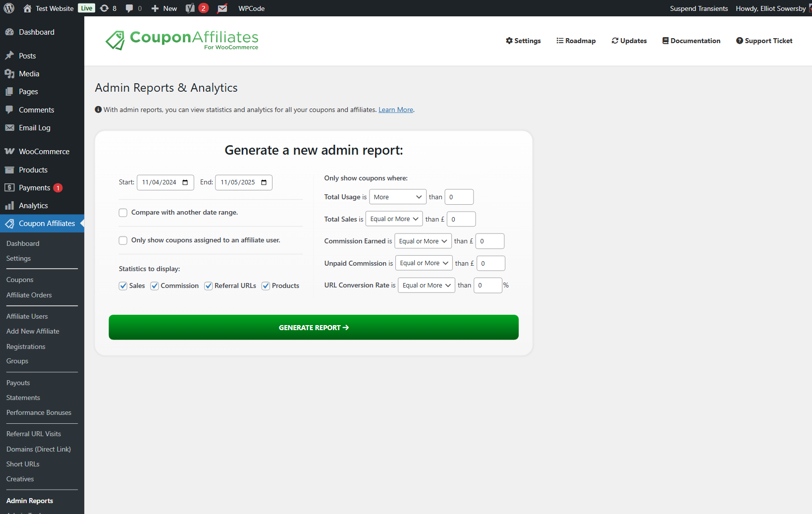Uncheck the Sales statistics checkbox
812x514 pixels.
(123, 286)
